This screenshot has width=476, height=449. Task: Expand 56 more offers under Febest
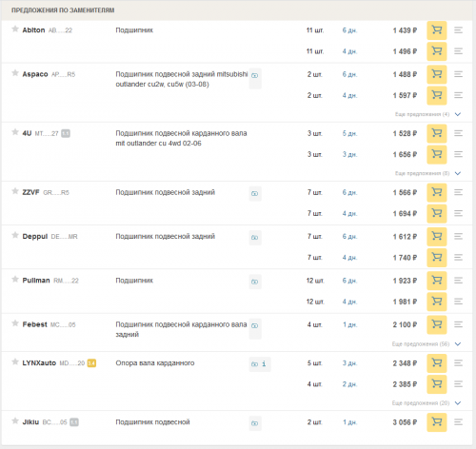[426, 344]
